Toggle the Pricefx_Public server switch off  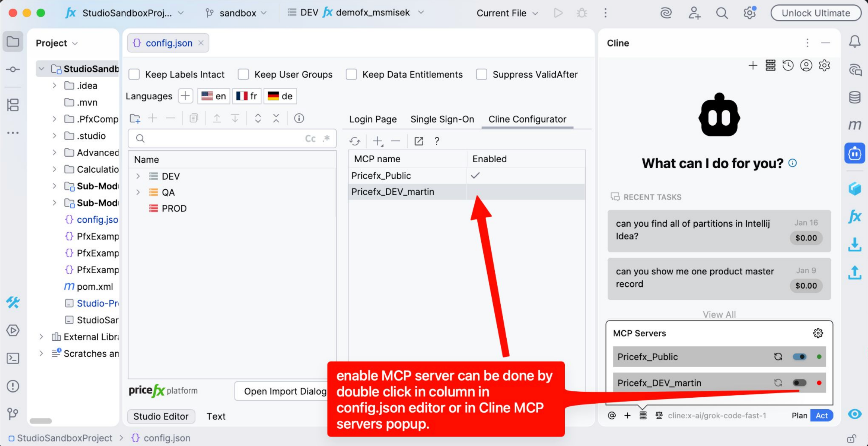coord(799,357)
